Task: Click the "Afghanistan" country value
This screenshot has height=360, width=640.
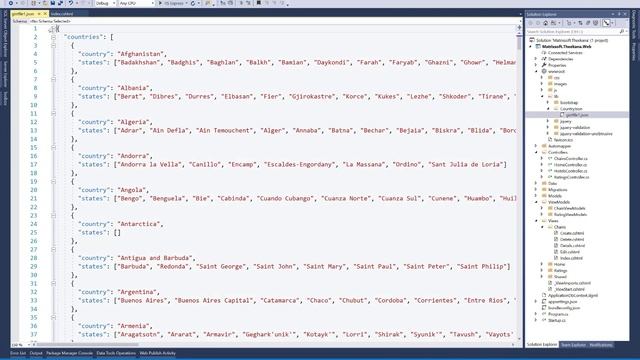Action: pyautogui.click(x=140, y=54)
